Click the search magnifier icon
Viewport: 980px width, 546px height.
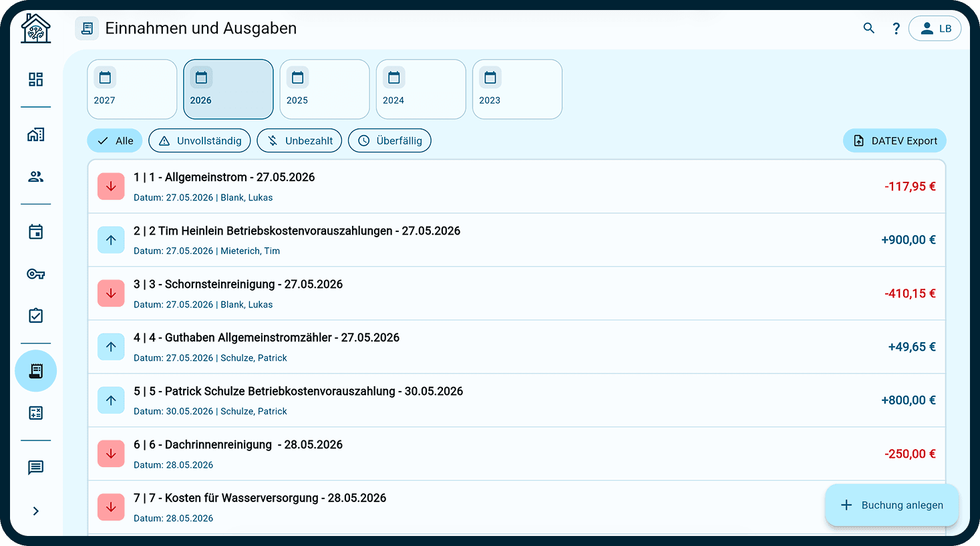[x=868, y=28]
